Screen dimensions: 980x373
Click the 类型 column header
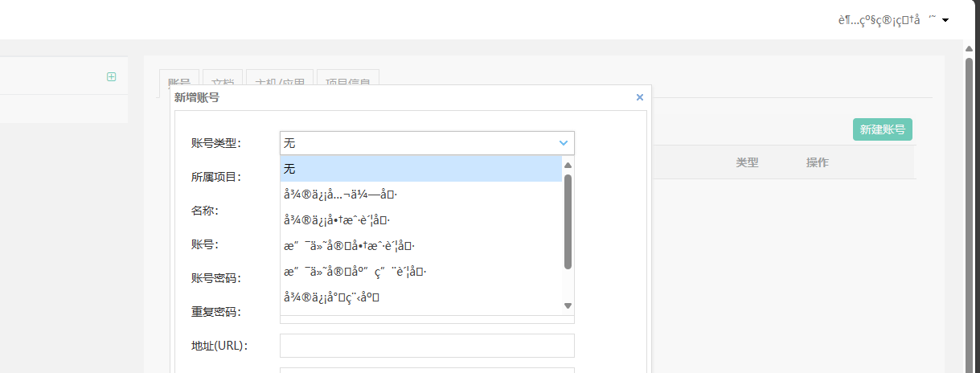coord(747,162)
